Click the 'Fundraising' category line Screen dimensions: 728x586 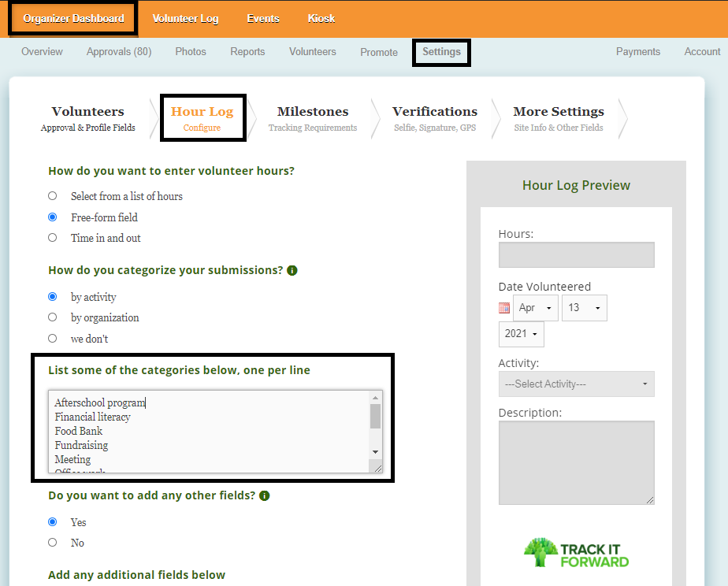[81, 446]
